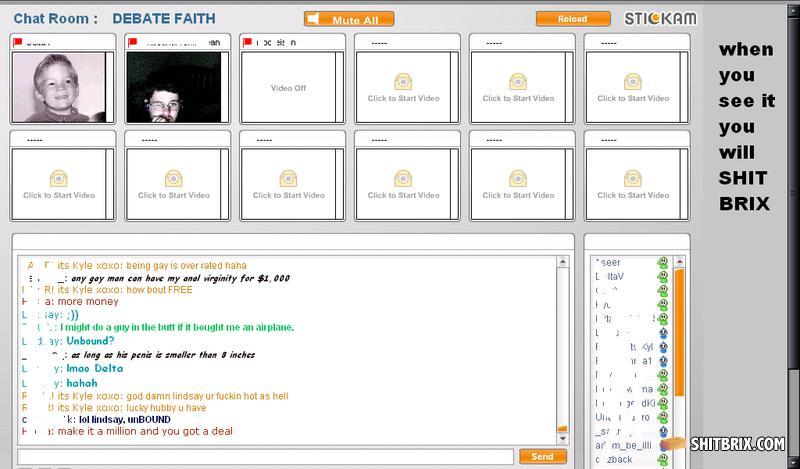800x469 pixels.
Task: Click the volume strip beside the Video Off slot
Action: 339,87
